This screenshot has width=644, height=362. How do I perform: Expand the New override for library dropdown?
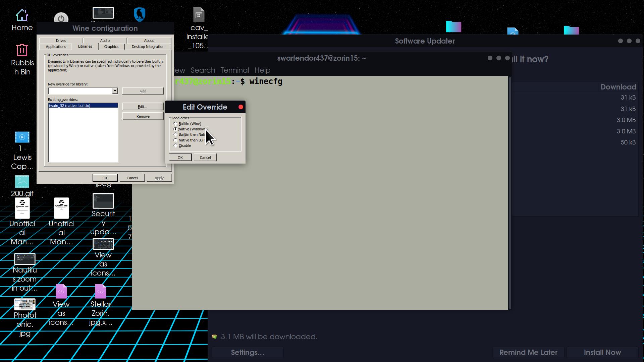pyautogui.click(x=115, y=91)
